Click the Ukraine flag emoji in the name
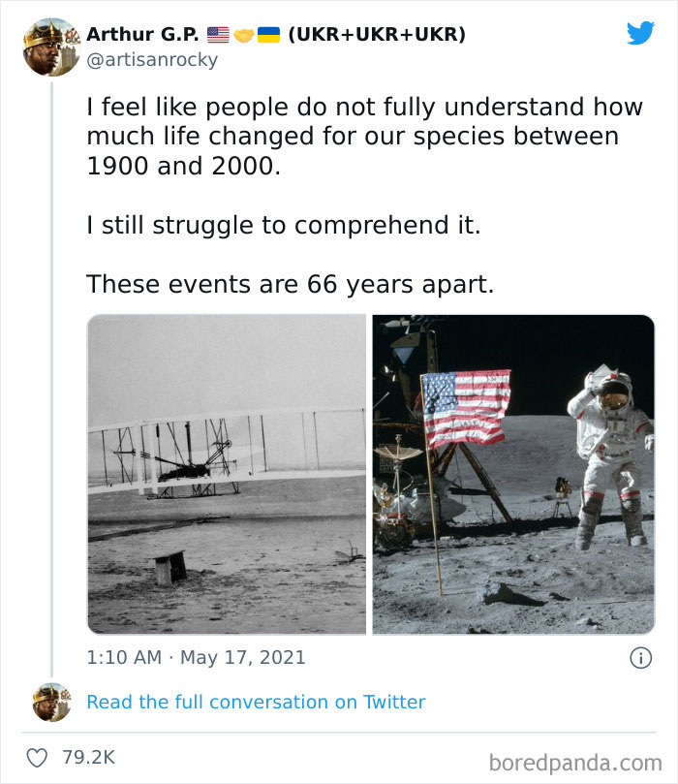This screenshot has width=678, height=784. point(268,35)
